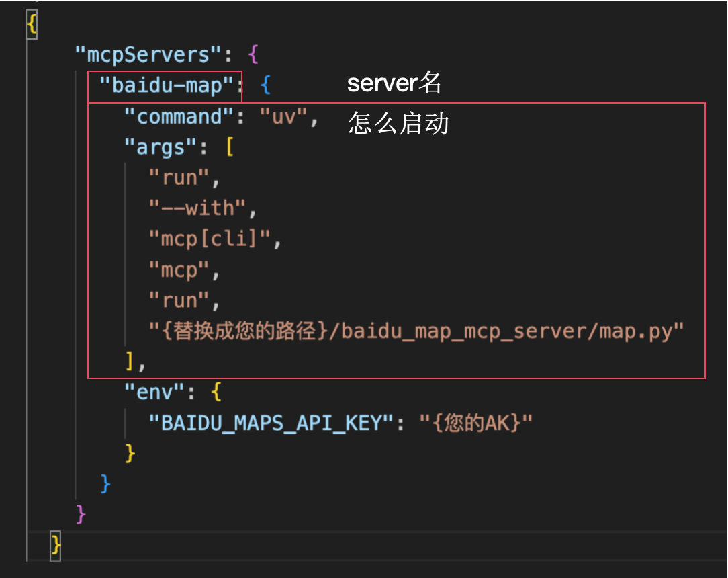This screenshot has width=728, height=578.
Task: Click the "run" argument directly below "mcp"
Action: 179,300
